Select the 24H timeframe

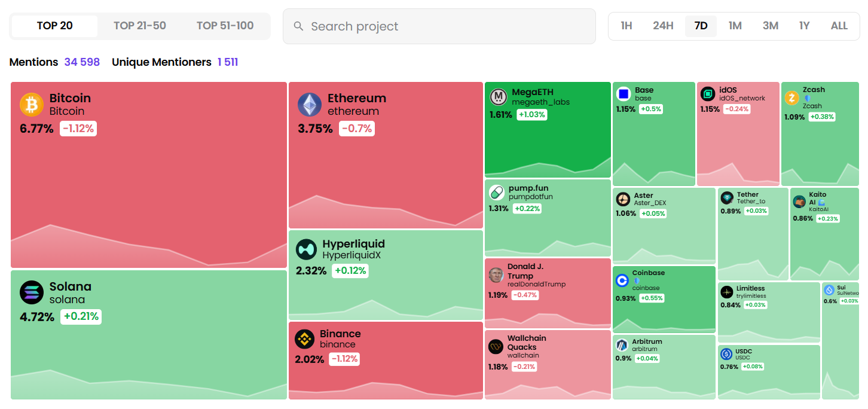(663, 26)
